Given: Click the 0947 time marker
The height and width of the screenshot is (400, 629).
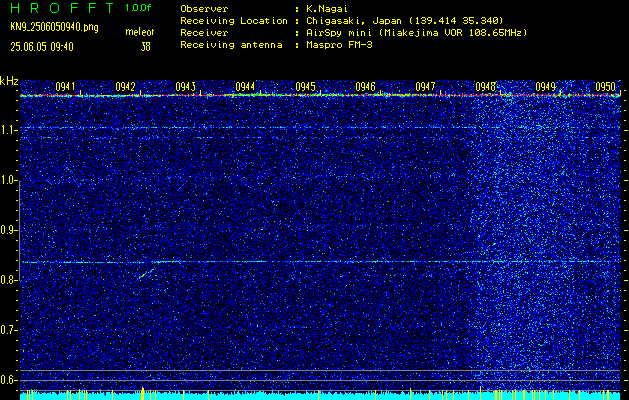Looking at the screenshot, I should (425, 86).
